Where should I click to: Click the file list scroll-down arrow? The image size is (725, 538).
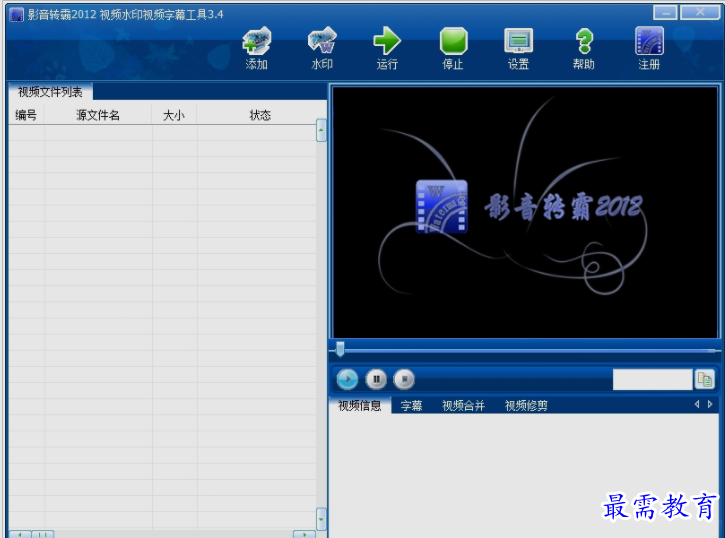(x=321, y=519)
